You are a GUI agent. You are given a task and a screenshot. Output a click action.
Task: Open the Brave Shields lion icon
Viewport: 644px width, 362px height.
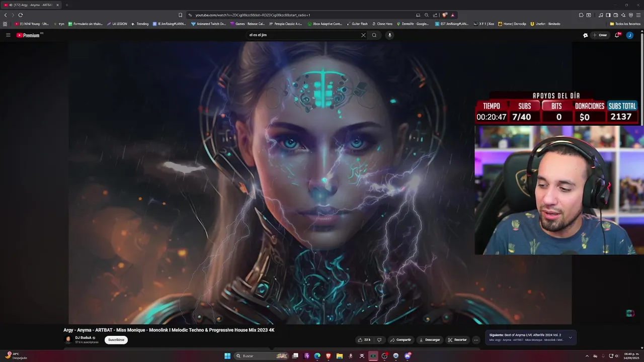pos(444,15)
